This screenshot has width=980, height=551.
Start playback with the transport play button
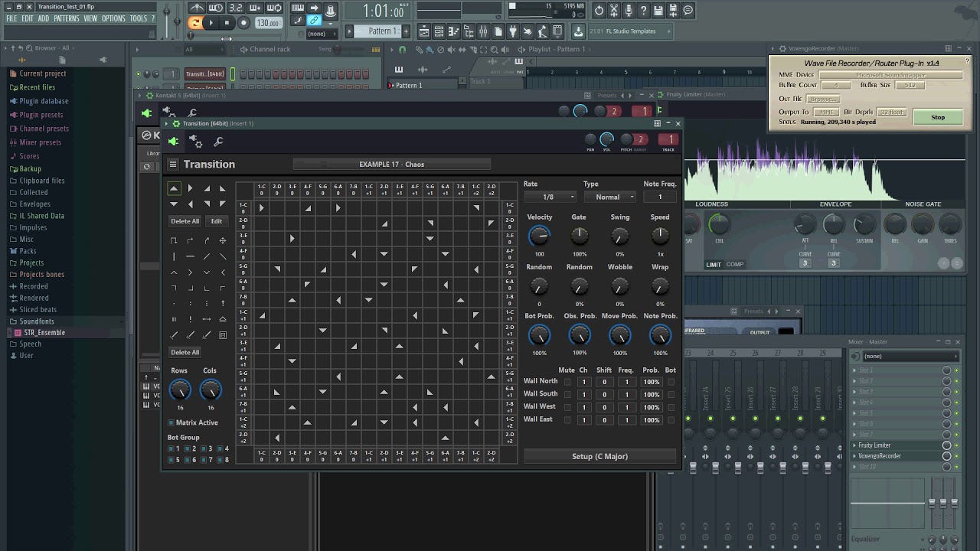pyautogui.click(x=211, y=23)
